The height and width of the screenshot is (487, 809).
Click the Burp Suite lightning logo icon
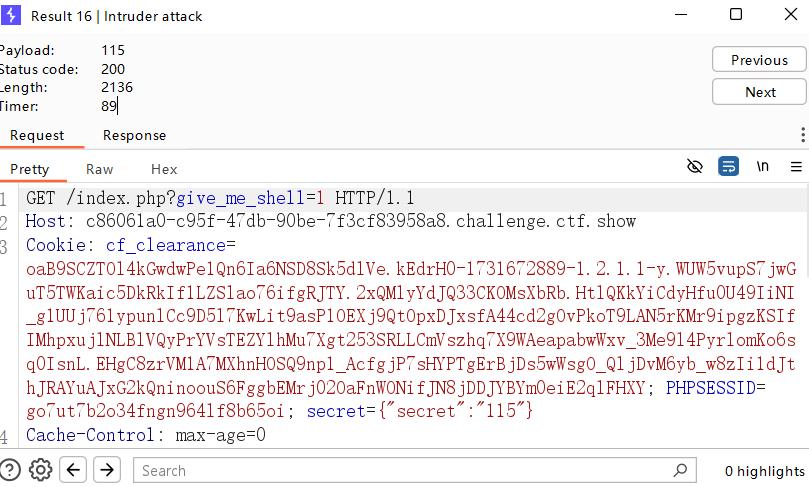12,15
